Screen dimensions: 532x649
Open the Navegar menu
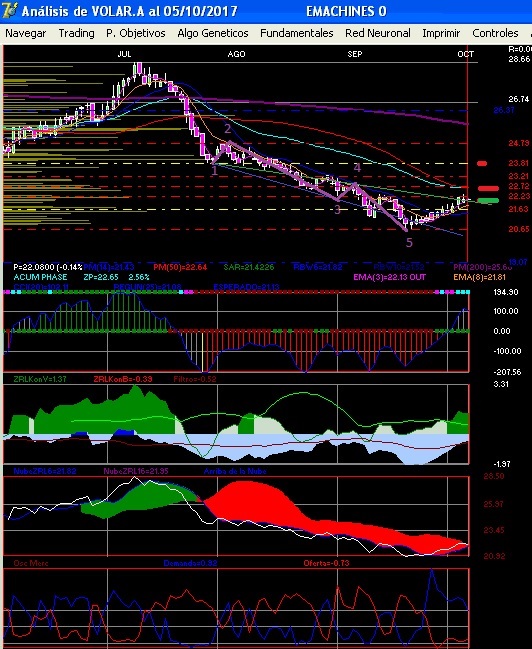[x=26, y=33]
